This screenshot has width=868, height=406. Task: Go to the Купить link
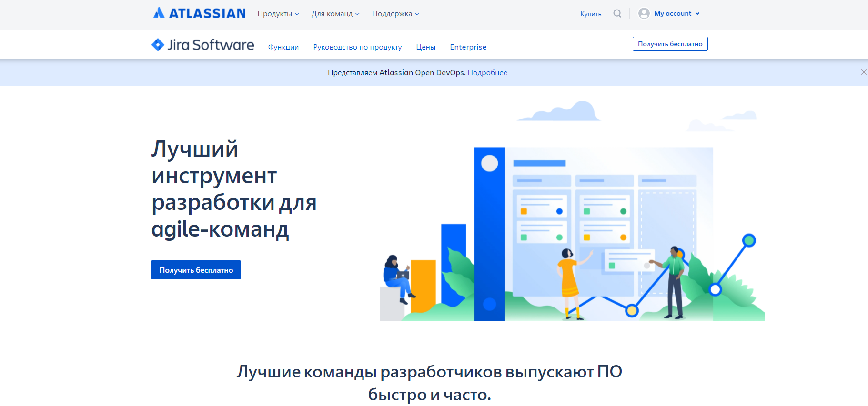[x=591, y=14]
